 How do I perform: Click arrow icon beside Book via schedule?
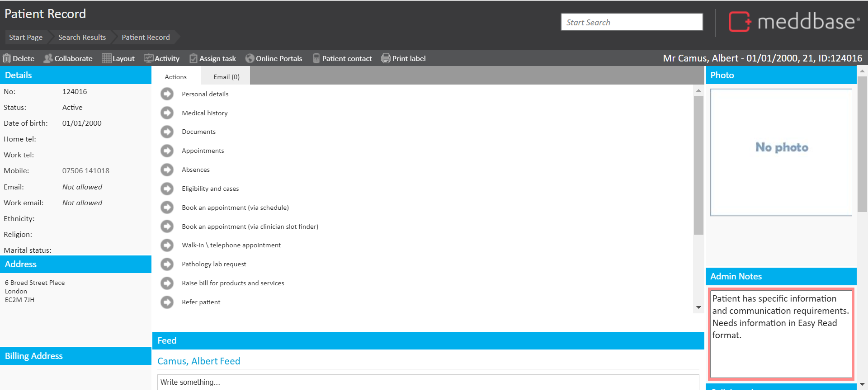167,208
